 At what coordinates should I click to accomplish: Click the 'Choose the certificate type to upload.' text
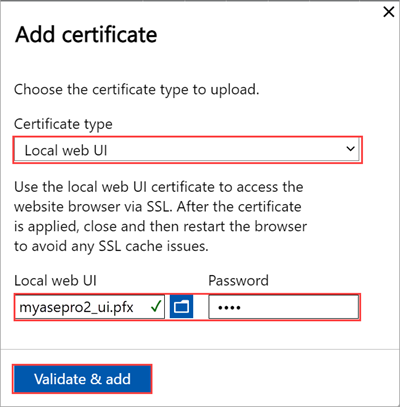[136, 90]
